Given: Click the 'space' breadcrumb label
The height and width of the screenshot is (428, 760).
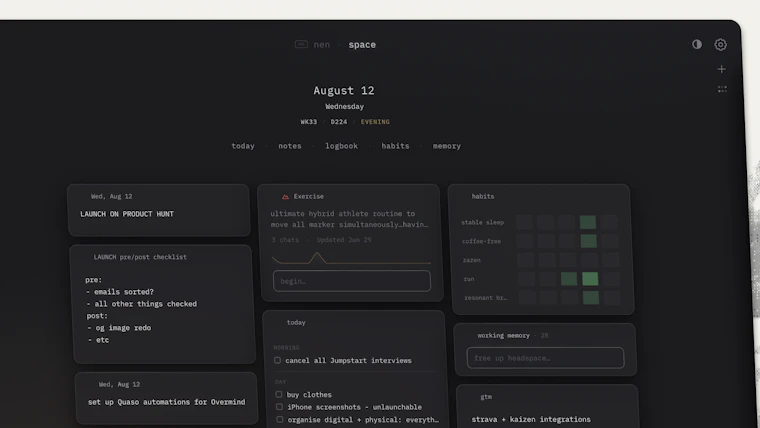Looking at the screenshot, I should 362,45.
